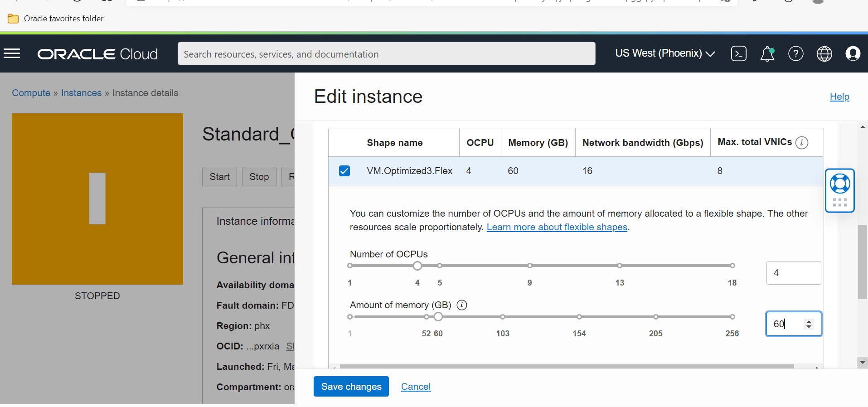Image resolution: width=868 pixels, height=407 pixels.
Task: Expand the US West (Phoenix) region dropdown
Action: (665, 53)
